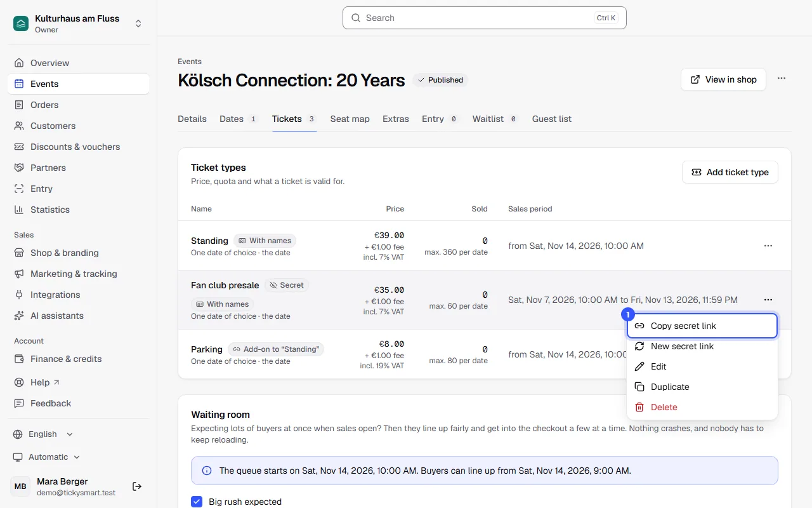The width and height of the screenshot is (812, 508).
Task: Click the Shop & branding store icon
Action: pos(19,253)
